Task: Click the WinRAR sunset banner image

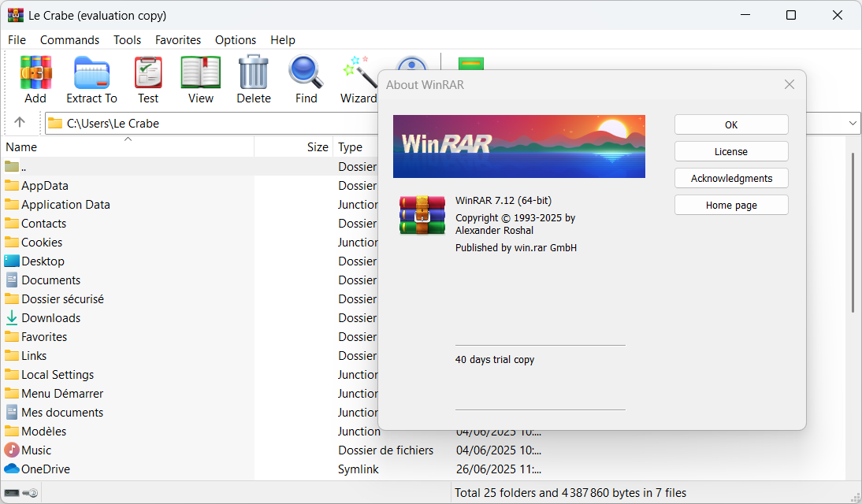Action: tap(519, 146)
